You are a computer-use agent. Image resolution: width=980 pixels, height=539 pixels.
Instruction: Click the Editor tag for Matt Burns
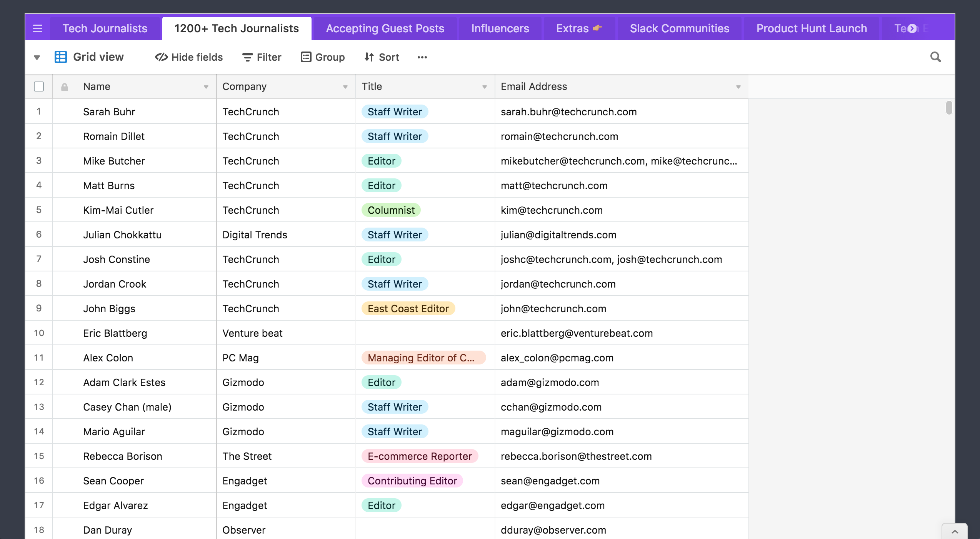click(x=382, y=186)
